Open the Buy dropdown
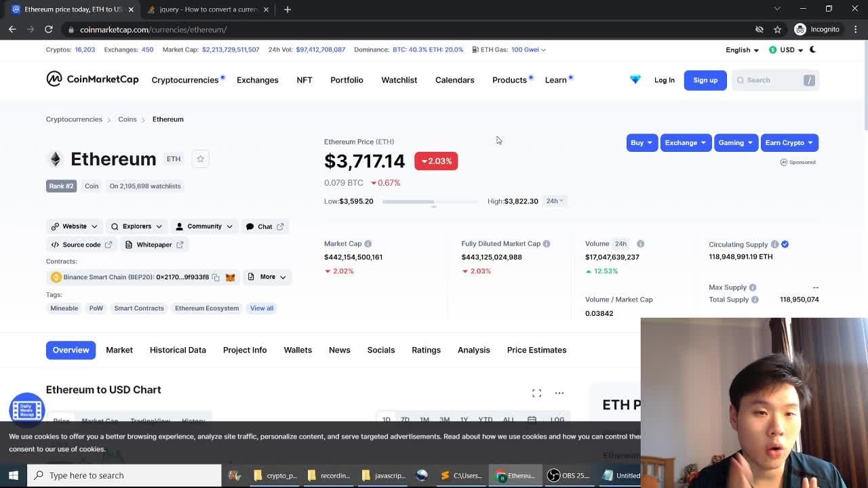This screenshot has width=868, height=488. point(642,142)
